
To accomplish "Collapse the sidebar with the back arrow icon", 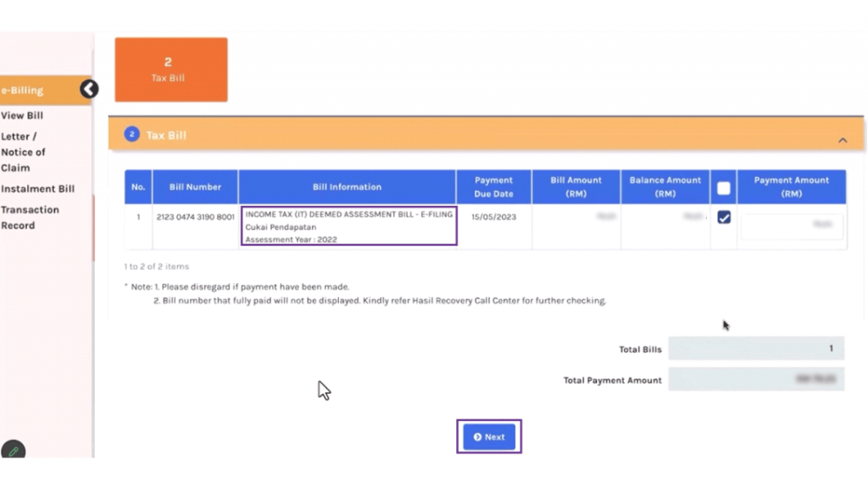I will coord(89,89).
